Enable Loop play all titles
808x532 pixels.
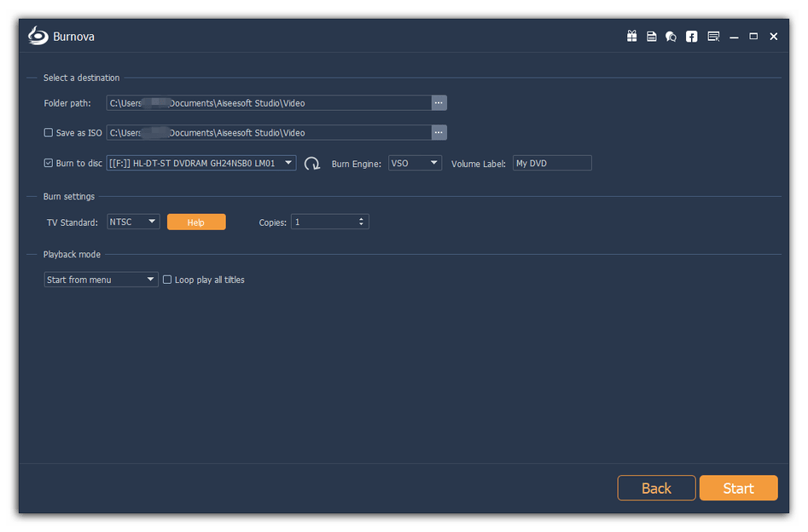coord(167,280)
